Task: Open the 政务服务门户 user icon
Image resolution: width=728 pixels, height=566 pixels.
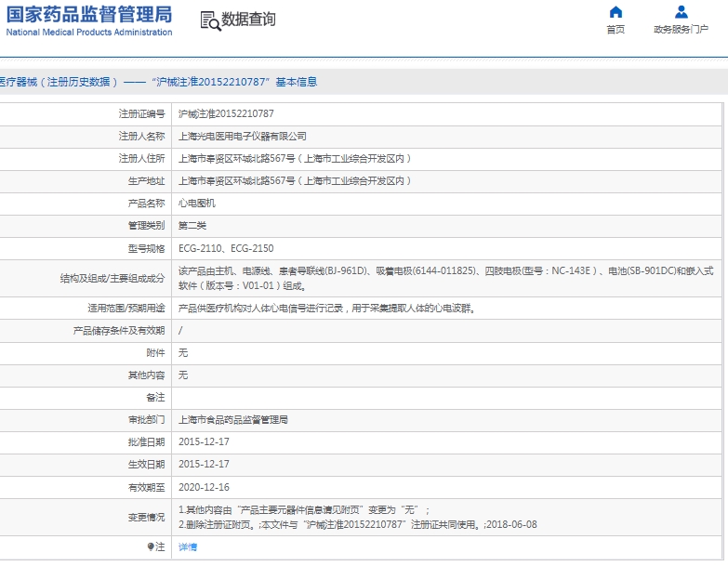Action: pyautogui.click(x=682, y=12)
